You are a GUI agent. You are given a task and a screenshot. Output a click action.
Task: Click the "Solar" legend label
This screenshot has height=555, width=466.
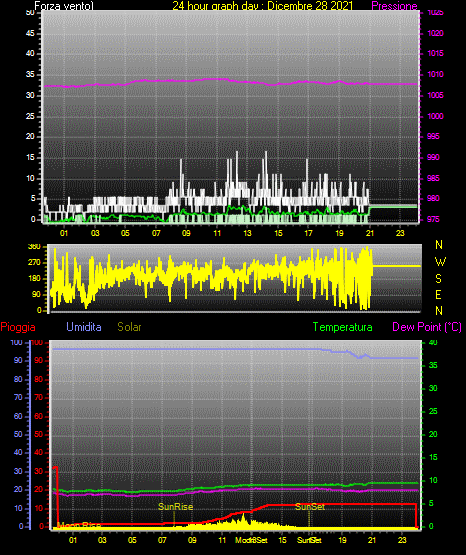(x=129, y=327)
